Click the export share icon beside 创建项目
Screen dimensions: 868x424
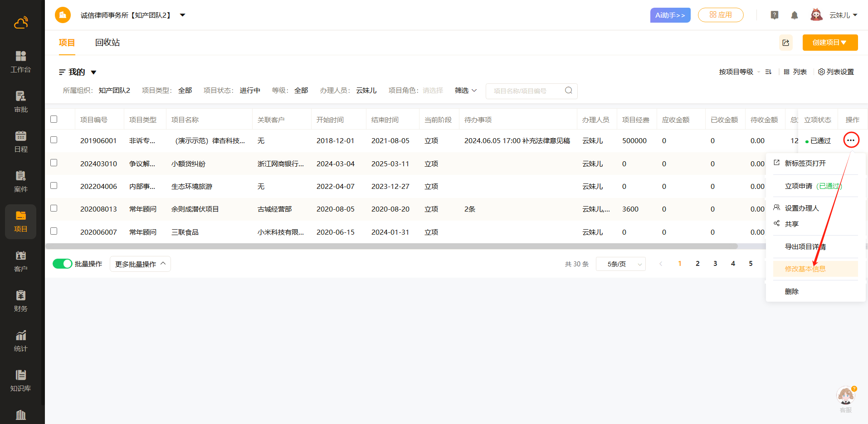[785, 43]
